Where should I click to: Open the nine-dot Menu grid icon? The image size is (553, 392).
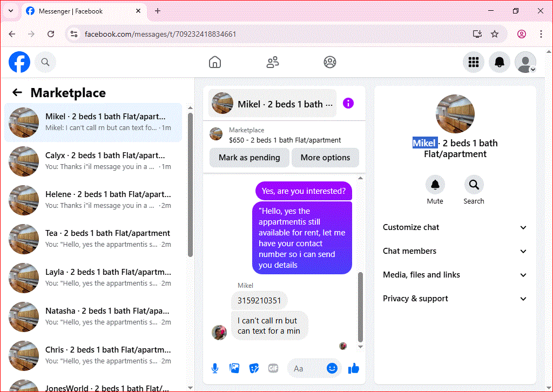(x=473, y=62)
